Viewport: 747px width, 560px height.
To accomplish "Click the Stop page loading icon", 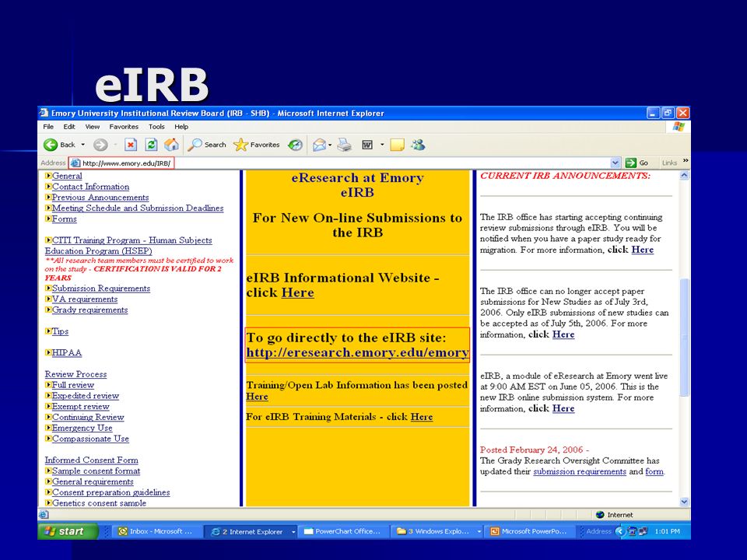I will [x=131, y=145].
